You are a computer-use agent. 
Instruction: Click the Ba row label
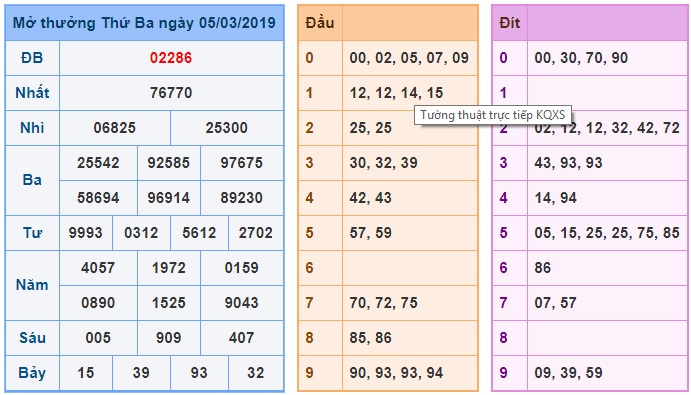coord(32,180)
